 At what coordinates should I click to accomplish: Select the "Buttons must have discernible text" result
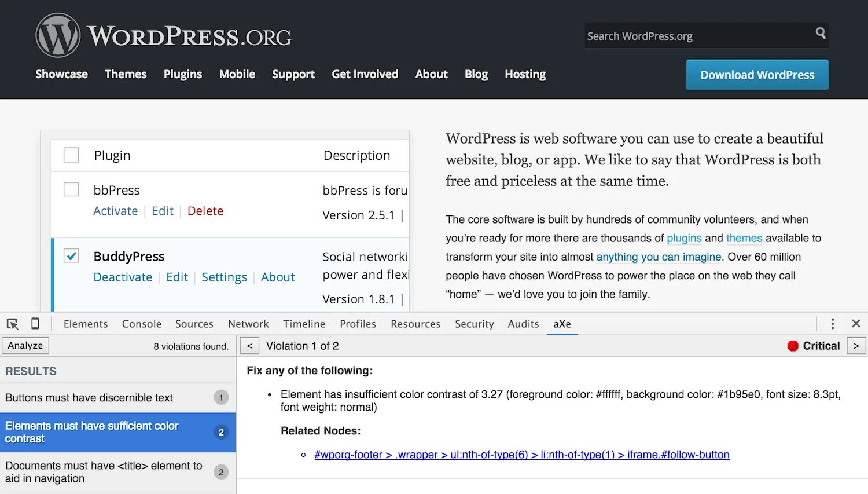click(x=89, y=398)
